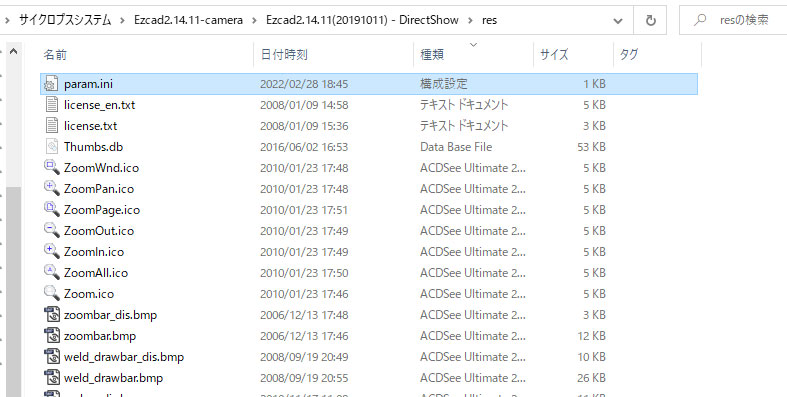787x397 pixels.
Task: Click the ZoomAll.ico magnifier icon
Action: click(x=52, y=273)
